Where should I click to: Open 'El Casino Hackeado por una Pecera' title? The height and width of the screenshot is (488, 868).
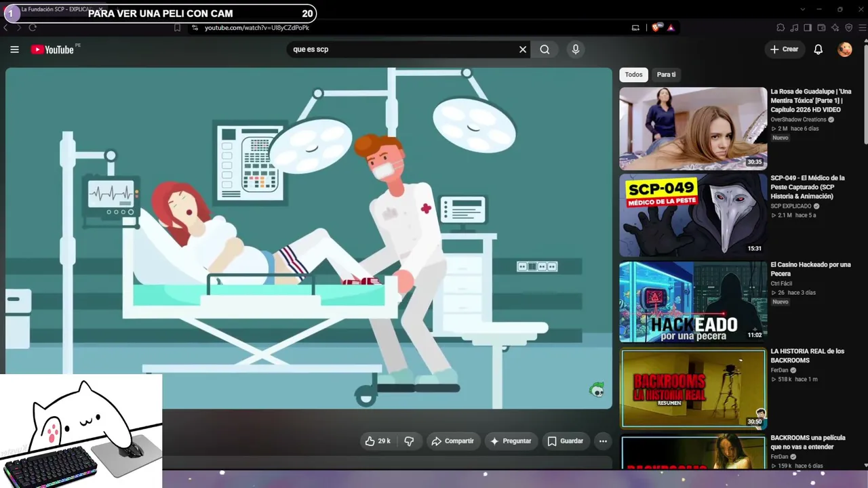click(810, 269)
